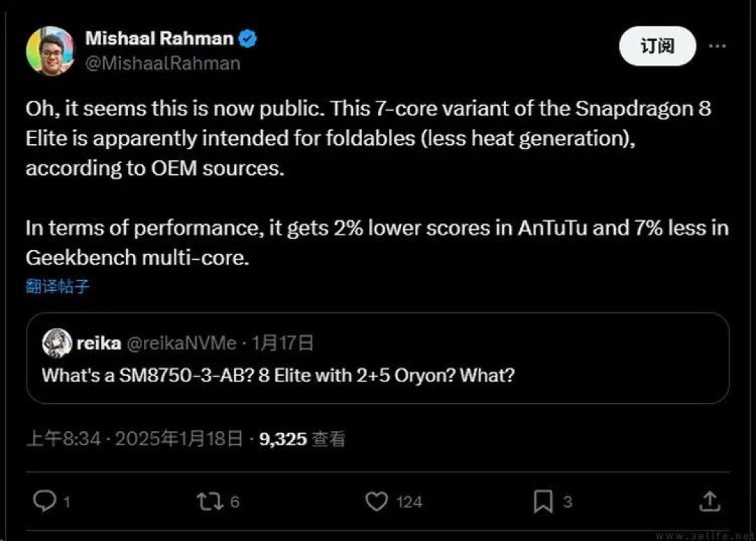The width and height of the screenshot is (756, 541).
Task: Bookmark the post using bookmark icon
Action: pyautogui.click(x=543, y=502)
